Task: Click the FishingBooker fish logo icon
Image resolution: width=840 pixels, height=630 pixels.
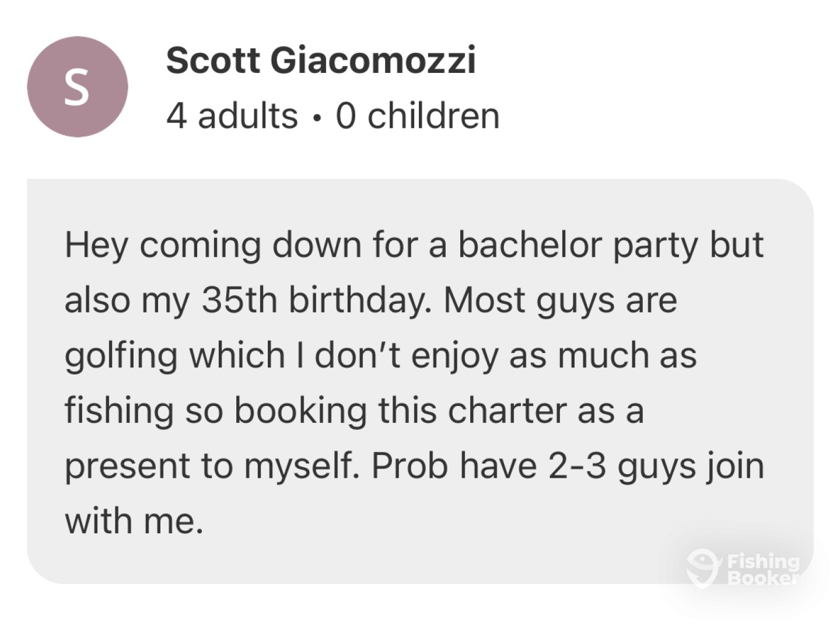Action: [x=702, y=568]
